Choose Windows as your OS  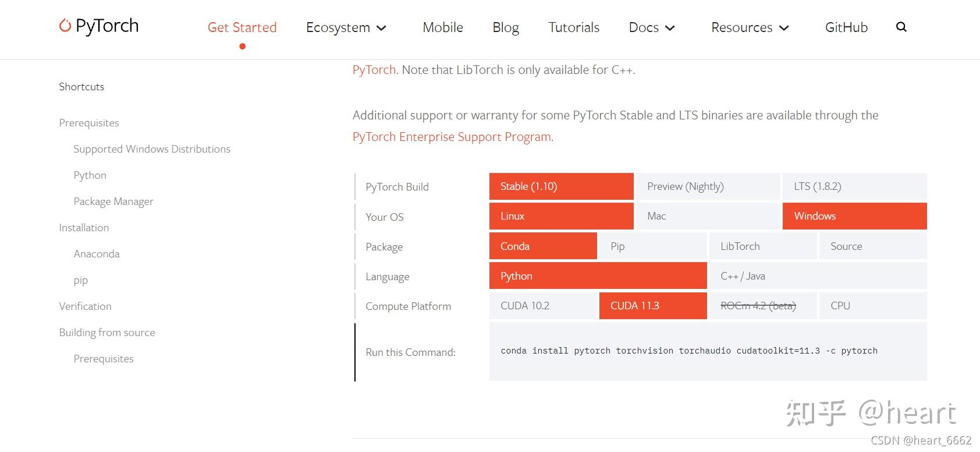(854, 216)
